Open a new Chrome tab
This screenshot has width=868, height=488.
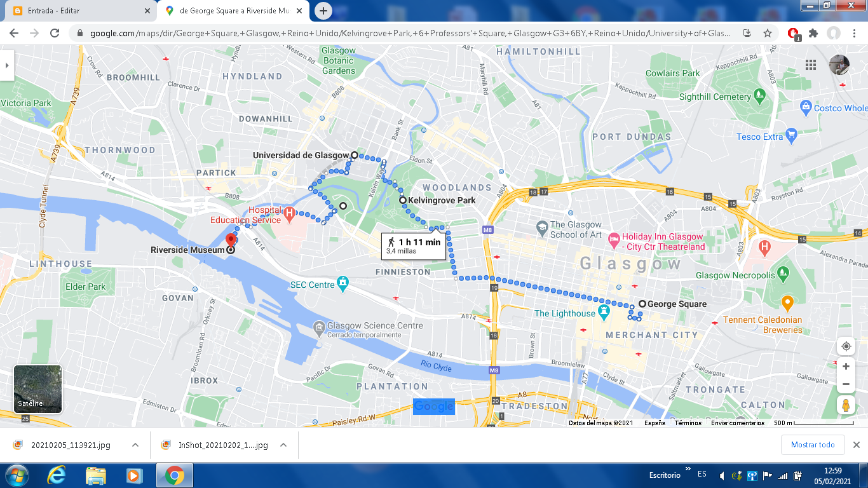coord(323,11)
